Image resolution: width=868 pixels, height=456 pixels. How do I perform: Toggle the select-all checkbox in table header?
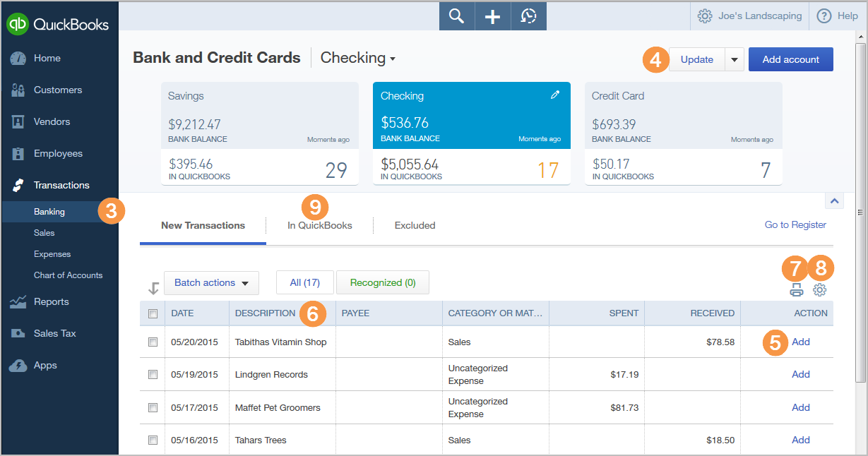tap(153, 313)
